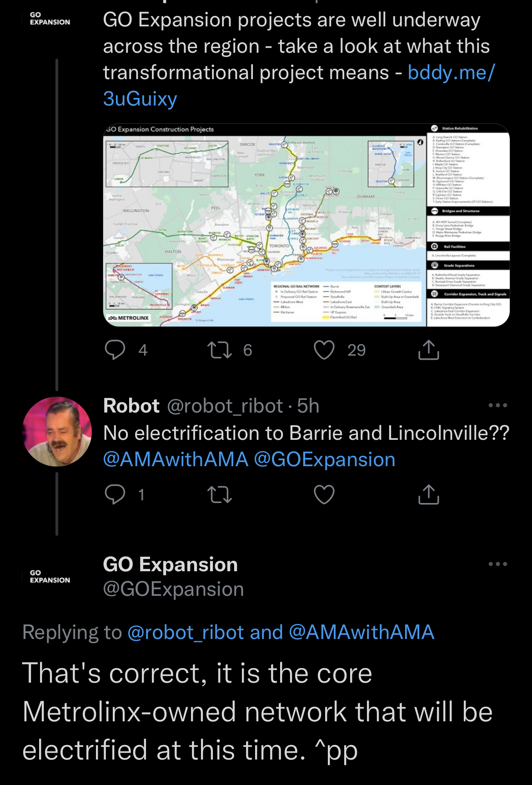Image resolution: width=532 pixels, height=785 pixels.
Task: Open GO Expansion profile from reply avatar
Action: [50, 576]
